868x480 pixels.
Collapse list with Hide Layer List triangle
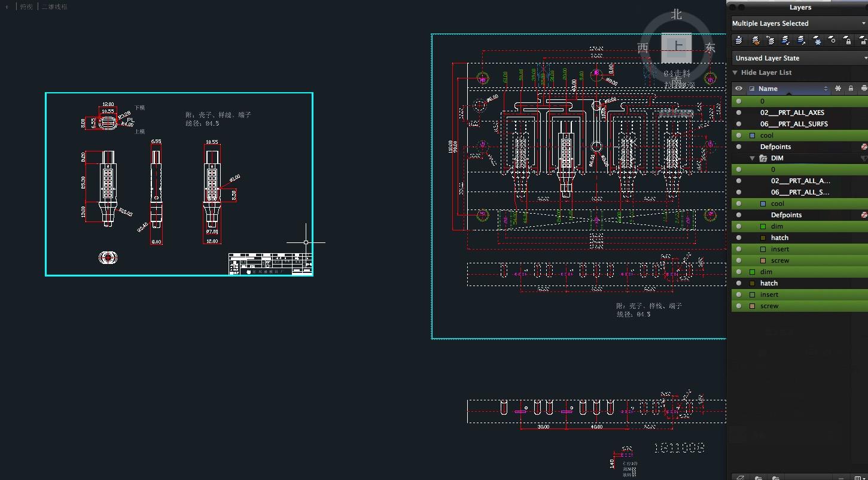click(735, 72)
